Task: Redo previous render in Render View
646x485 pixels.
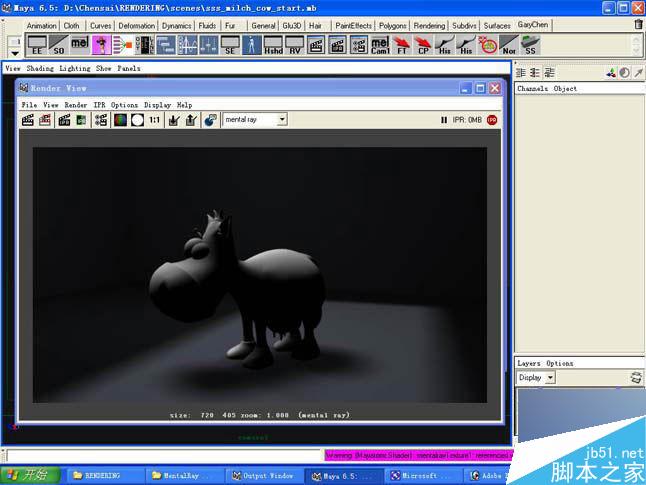Action: 28,120
